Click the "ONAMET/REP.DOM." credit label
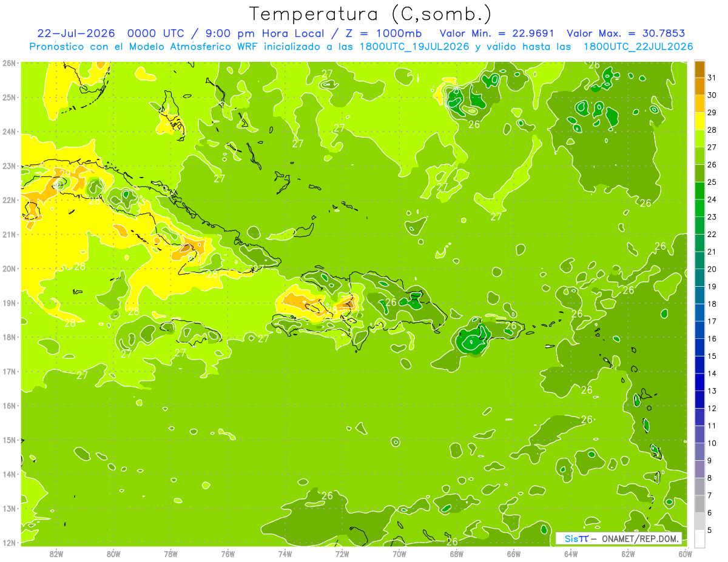The image size is (728, 562). [x=641, y=539]
